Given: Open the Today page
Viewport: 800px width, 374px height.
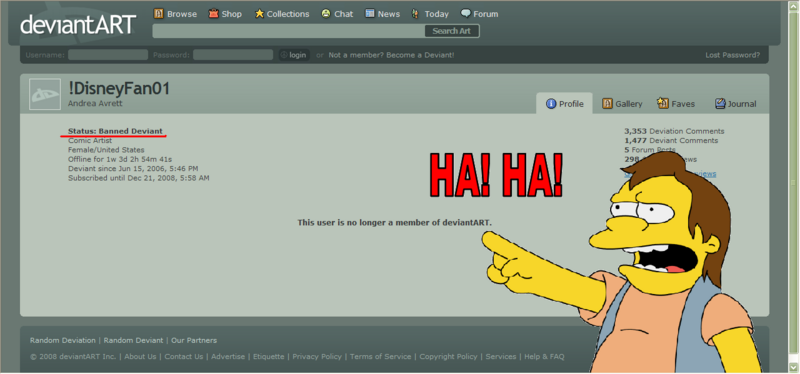Looking at the screenshot, I should point(430,14).
